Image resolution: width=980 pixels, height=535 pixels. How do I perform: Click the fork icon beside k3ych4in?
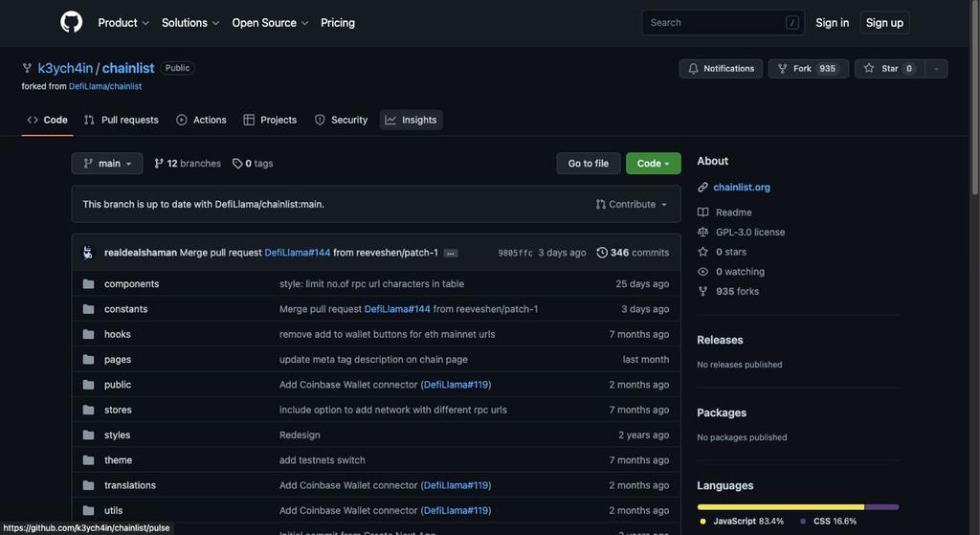pos(27,68)
